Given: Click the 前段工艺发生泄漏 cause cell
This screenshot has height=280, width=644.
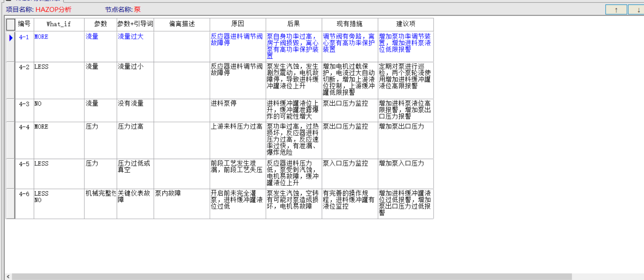Looking at the screenshot, I should [x=238, y=174].
